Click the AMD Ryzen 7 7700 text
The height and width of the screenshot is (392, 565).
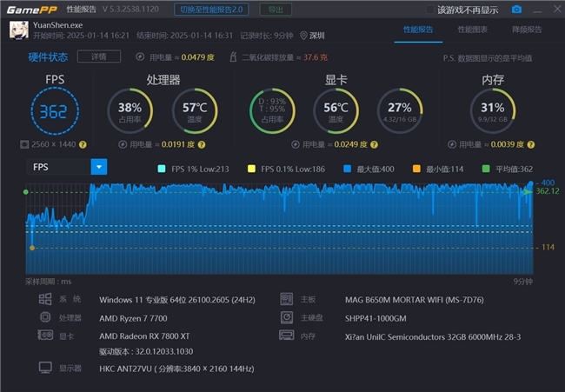(133, 318)
